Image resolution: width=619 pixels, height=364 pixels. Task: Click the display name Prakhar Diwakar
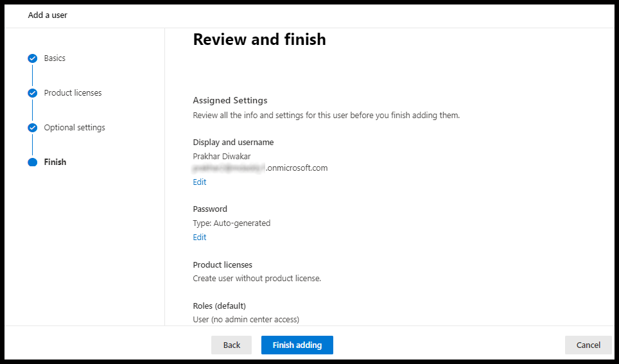coord(222,156)
